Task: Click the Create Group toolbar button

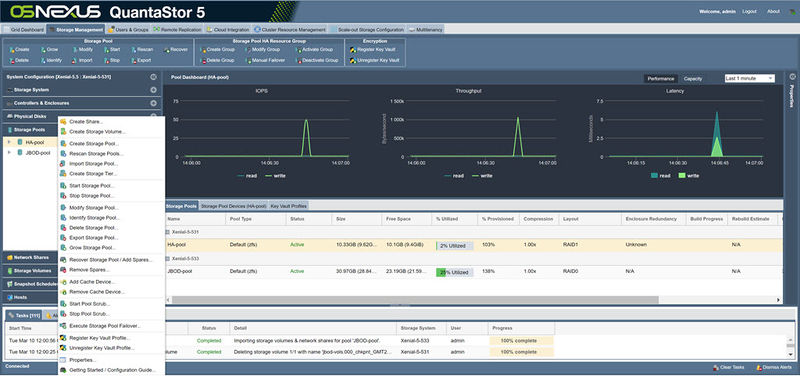Action: coord(217,49)
